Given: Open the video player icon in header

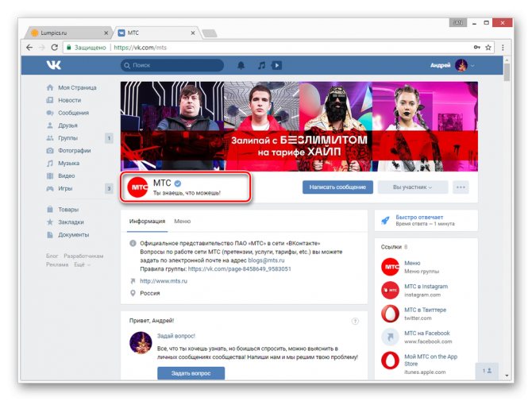Looking at the screenshot, I should pos(277,65).
